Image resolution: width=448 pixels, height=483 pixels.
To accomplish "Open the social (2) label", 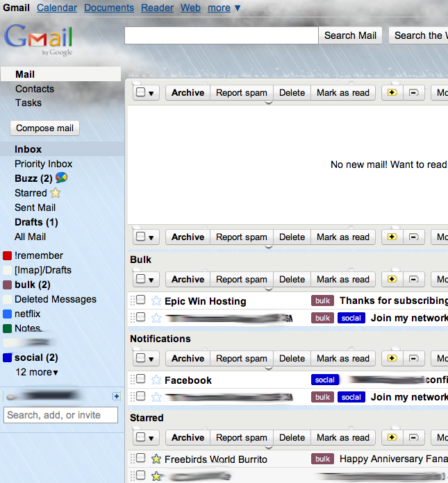I will click(36, 357).
